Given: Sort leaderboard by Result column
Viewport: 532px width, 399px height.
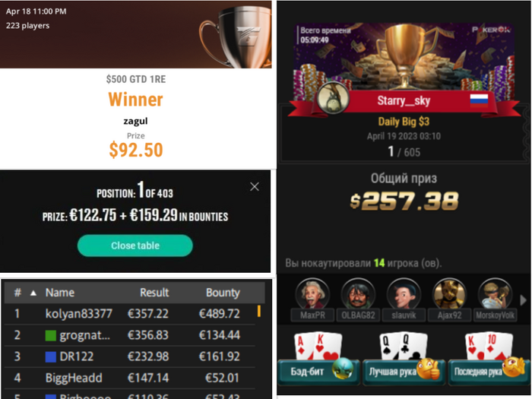Looking at the screenshot, I should tap(154, 293).
